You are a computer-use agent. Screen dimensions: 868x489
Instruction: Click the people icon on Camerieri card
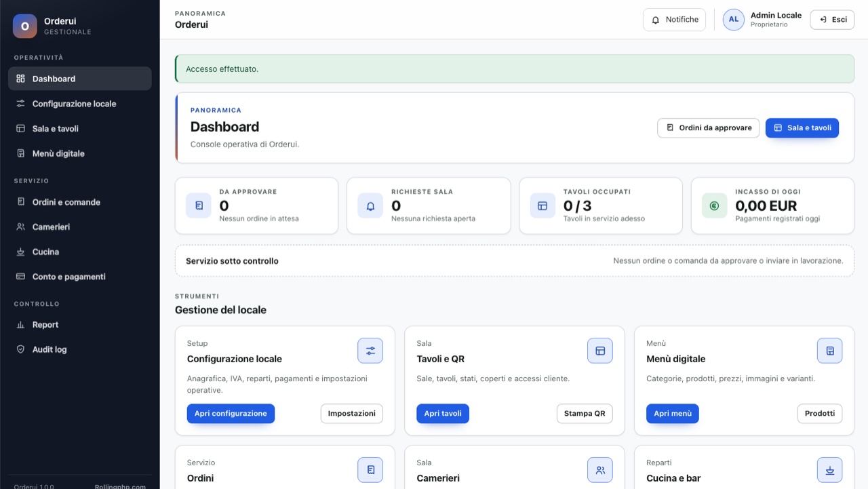[600, 470]
